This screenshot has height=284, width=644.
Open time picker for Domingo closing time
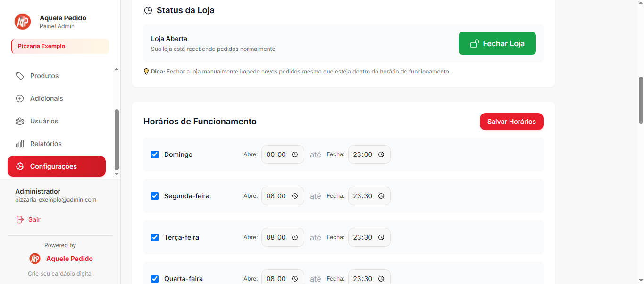(381, 154)
